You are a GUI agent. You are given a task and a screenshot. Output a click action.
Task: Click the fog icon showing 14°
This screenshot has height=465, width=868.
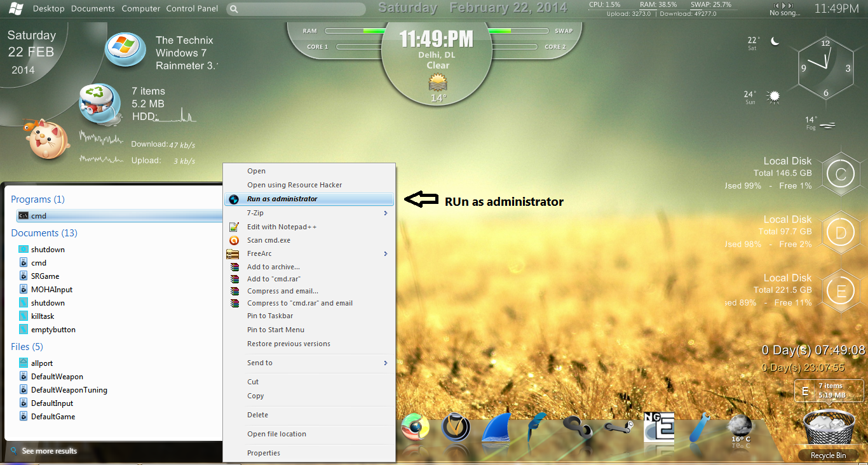827,125
